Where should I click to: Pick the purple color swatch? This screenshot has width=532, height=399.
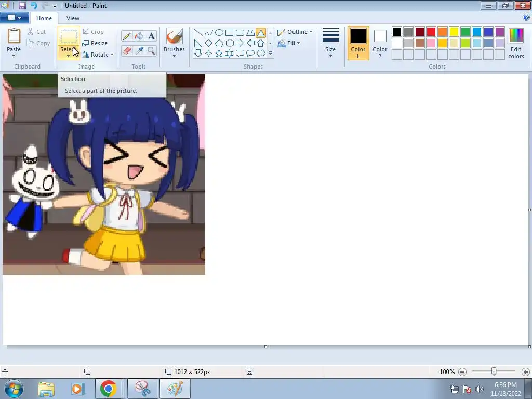[x=499, y=32]
